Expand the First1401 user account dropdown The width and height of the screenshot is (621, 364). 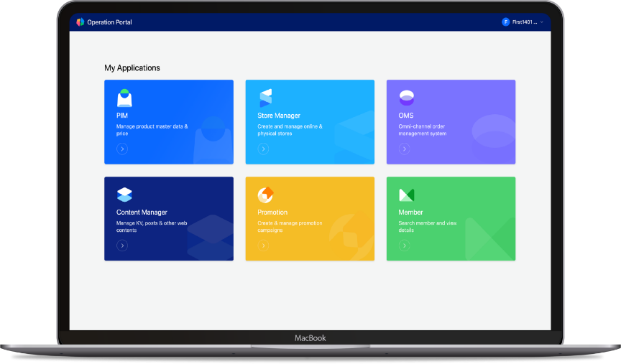[x=541, y=22]
